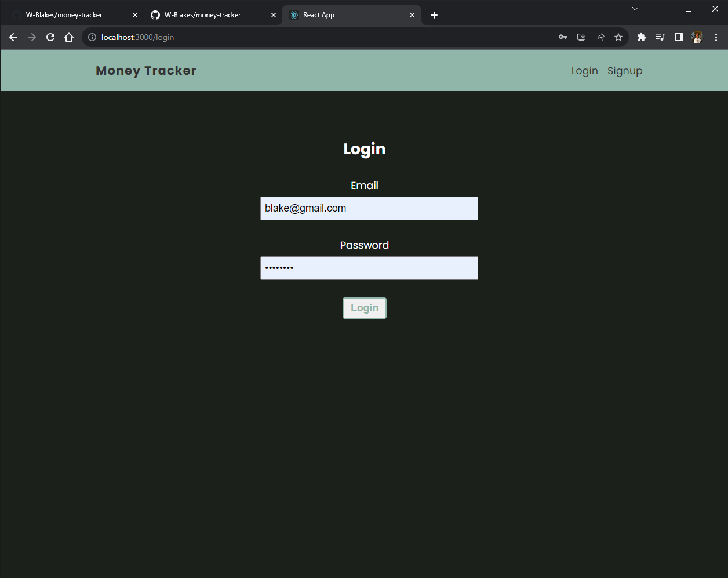Click the share icon in the address bar
This screenshot has width=728, height=578.
coord(599,37)
